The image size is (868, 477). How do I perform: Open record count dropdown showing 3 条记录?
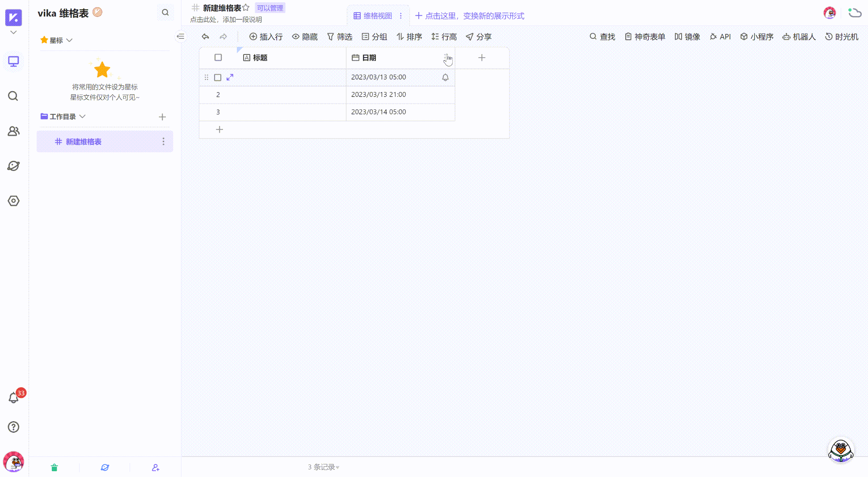click(323, 467)
